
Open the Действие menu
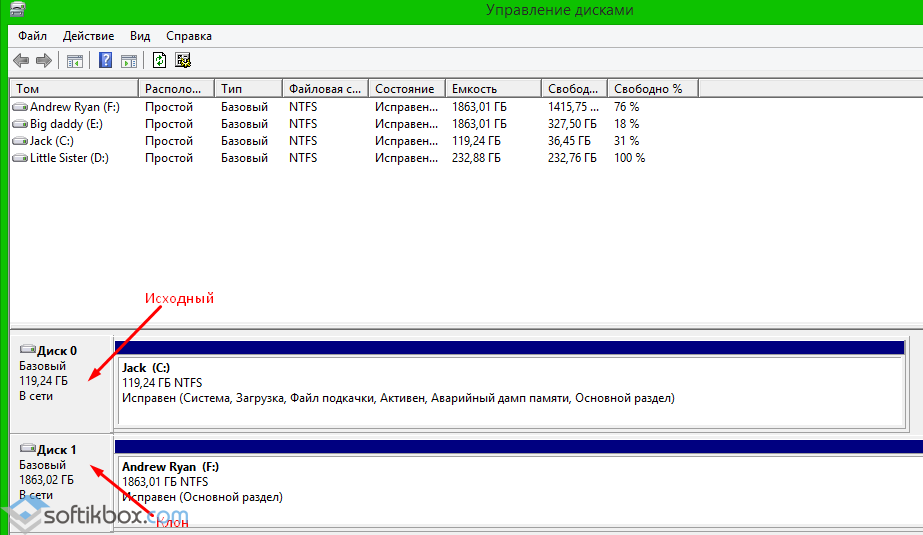(88, 36)
